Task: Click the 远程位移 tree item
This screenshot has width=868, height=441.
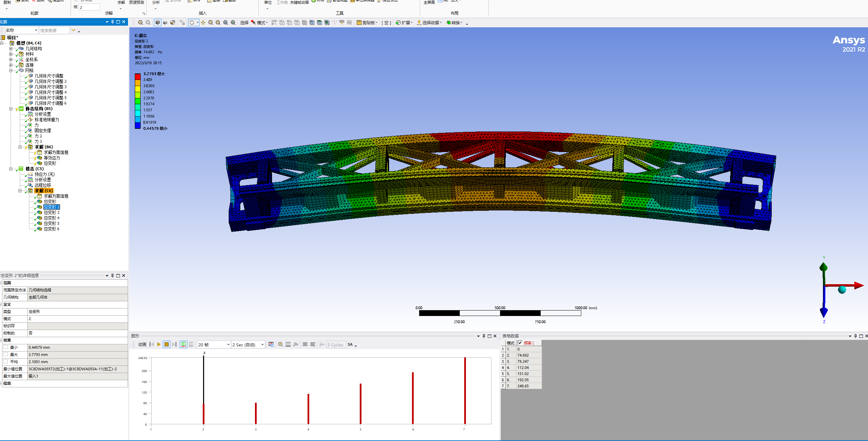Action: point(42,185)
